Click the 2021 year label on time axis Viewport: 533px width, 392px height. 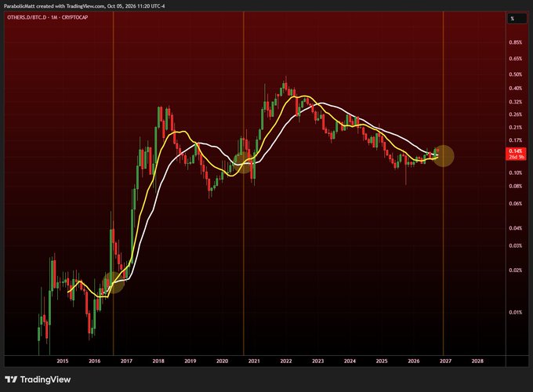pyautogui.click(x=254, y=361)
